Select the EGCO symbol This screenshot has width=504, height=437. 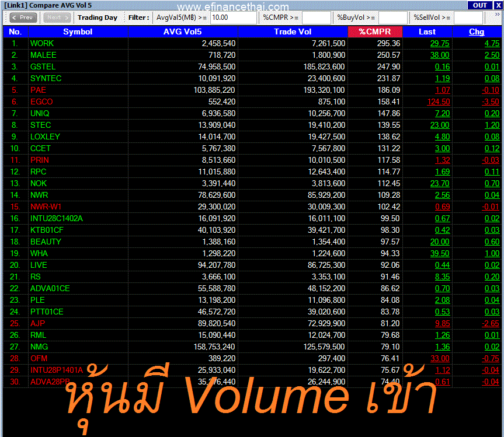[x=41, y=102]
